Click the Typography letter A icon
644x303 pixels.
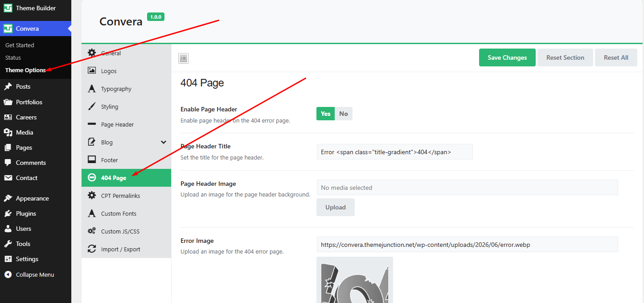(92, 88)
